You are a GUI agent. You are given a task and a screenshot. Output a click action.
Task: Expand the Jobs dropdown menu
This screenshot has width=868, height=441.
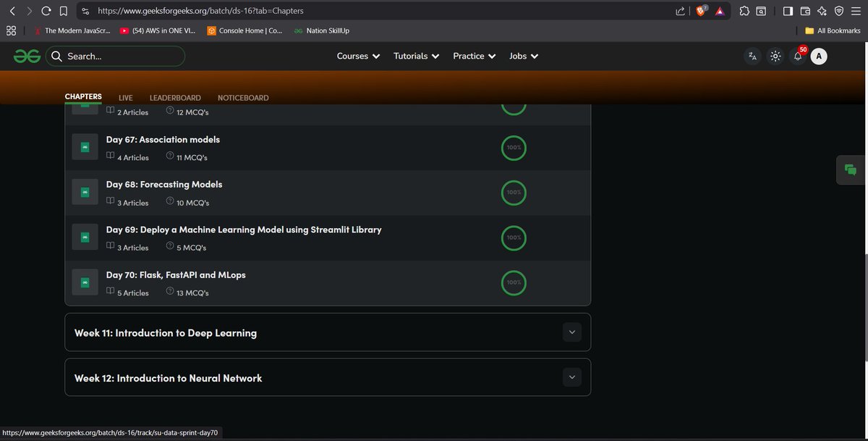coord(524,56)
